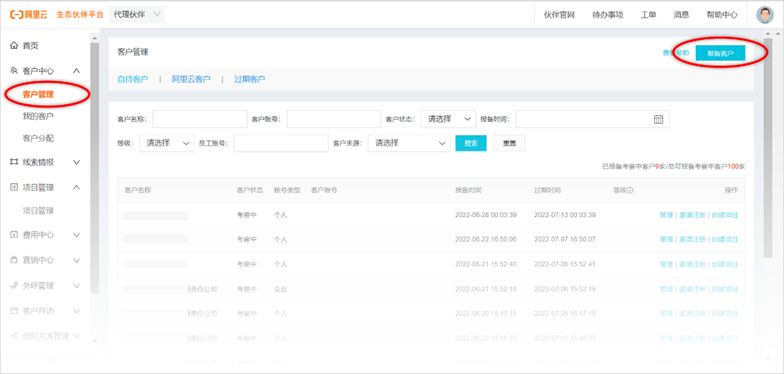Click the 报备时间 date range field
Image resolution: width=784 pixels, height=374 pixels.
(592, 119)
